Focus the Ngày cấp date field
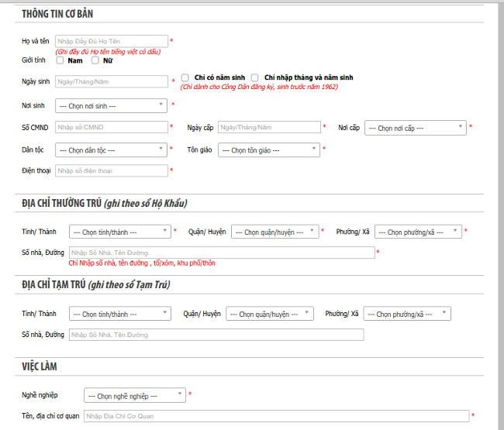Image resolution: width=504 pixels, height=430 pixels. tap(269, 127)
